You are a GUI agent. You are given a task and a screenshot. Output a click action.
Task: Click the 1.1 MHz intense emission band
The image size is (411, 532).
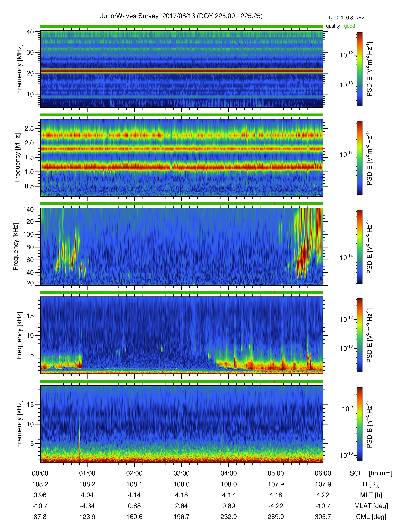point(181,166)
